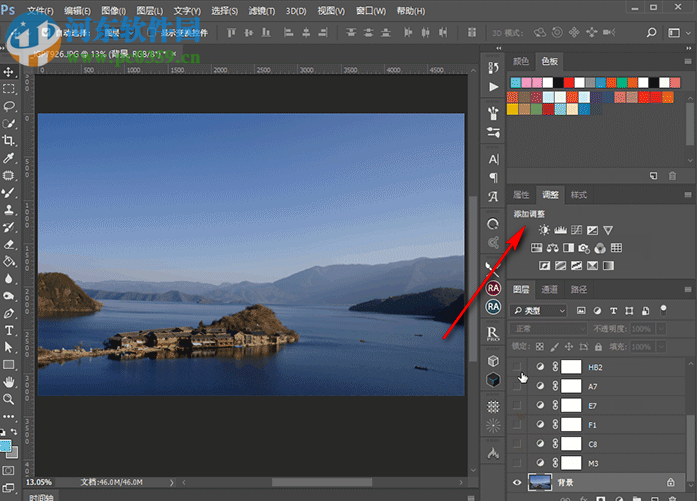Pick the Crop tool

[9, 140]
